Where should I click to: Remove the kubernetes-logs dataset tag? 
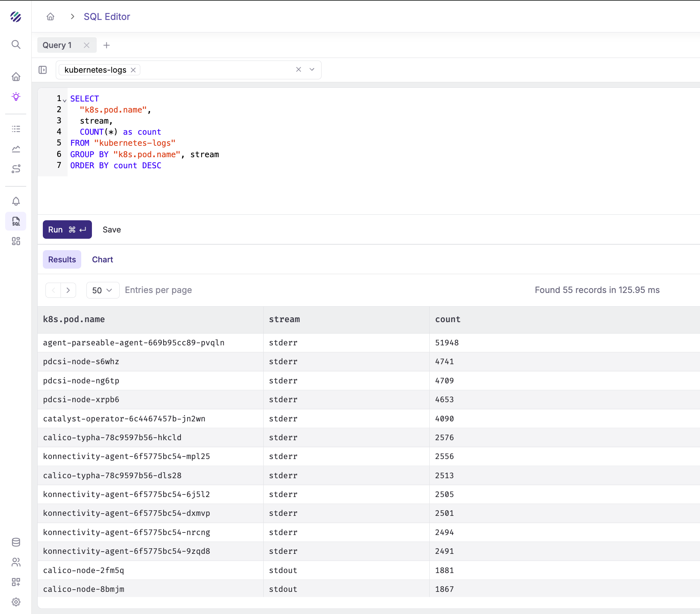point(133,70)
